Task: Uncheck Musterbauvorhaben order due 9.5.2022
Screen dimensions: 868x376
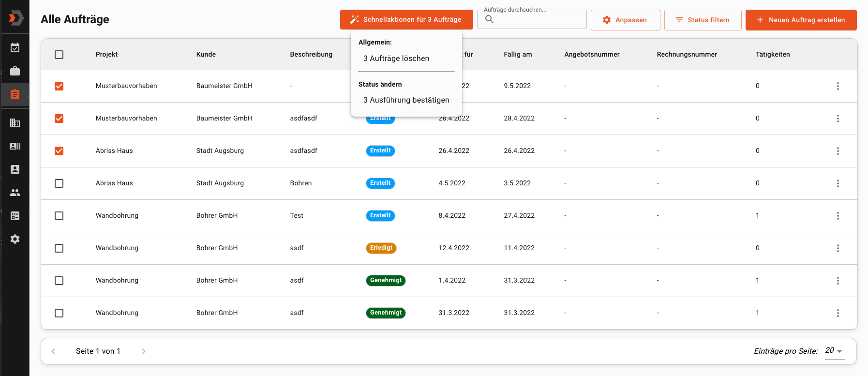Action: point(59,86)
